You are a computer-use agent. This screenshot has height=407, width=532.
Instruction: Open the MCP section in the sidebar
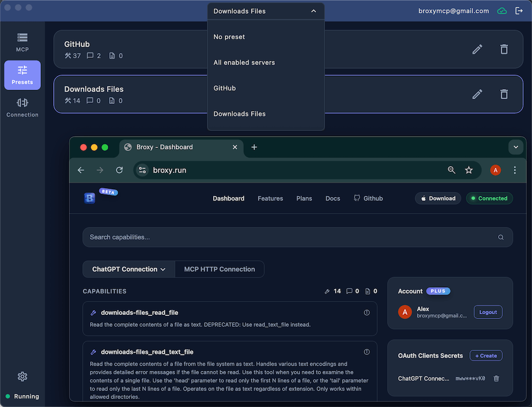tap(22, 41)
